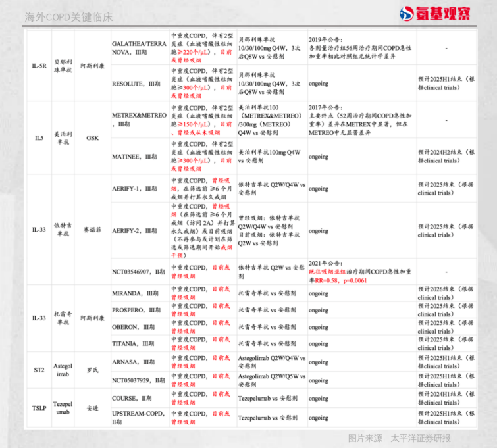Viewport: 497px width, 448px height.
Task: Select the NCT05037929 trial cell
Action: click(x=138, y=380)
